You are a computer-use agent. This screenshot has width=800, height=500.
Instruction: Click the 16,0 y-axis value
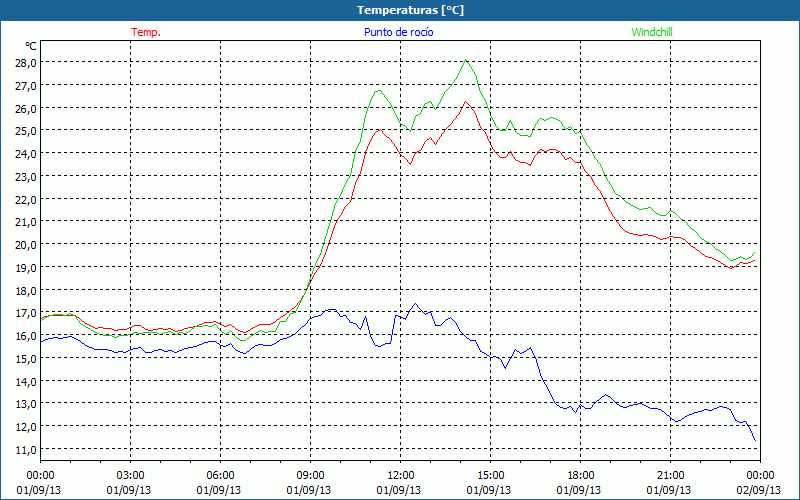tap(26, 336)
